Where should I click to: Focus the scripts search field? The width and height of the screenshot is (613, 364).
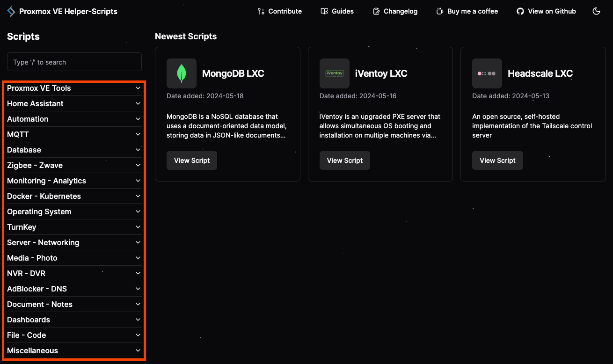pos(74,62)
